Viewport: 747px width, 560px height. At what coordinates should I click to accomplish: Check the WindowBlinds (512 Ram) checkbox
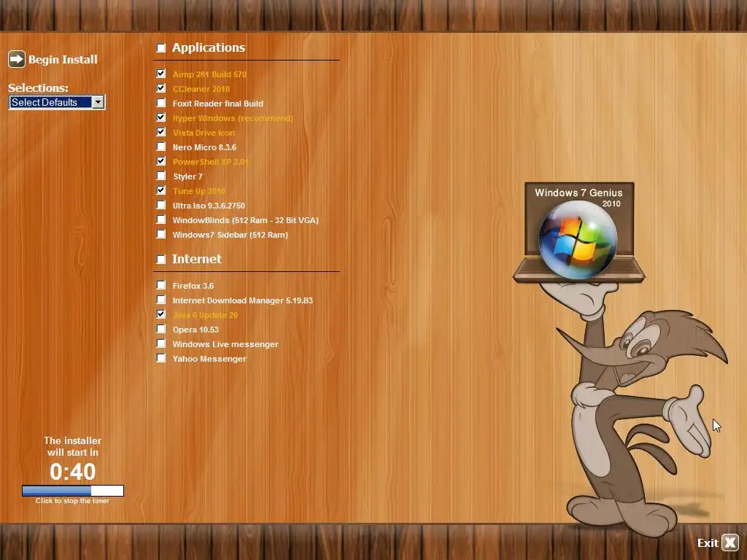pyautogui.click(x=161, y=220)
